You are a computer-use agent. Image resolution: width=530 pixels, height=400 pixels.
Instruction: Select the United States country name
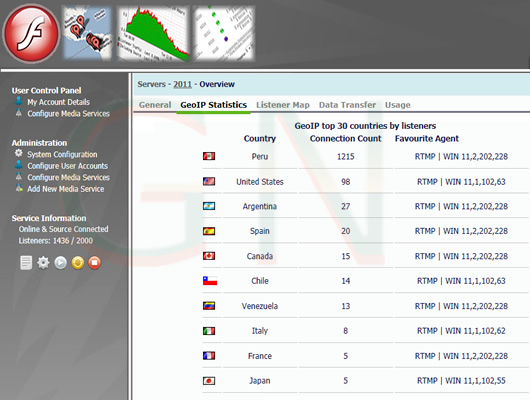[x=260, y=182]
